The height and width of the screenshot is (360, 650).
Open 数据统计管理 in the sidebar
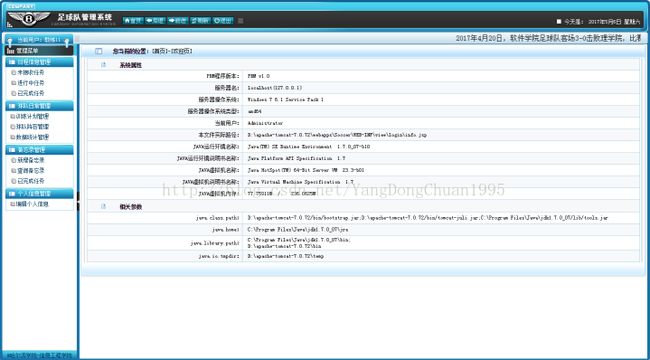[x=32, y=137]
